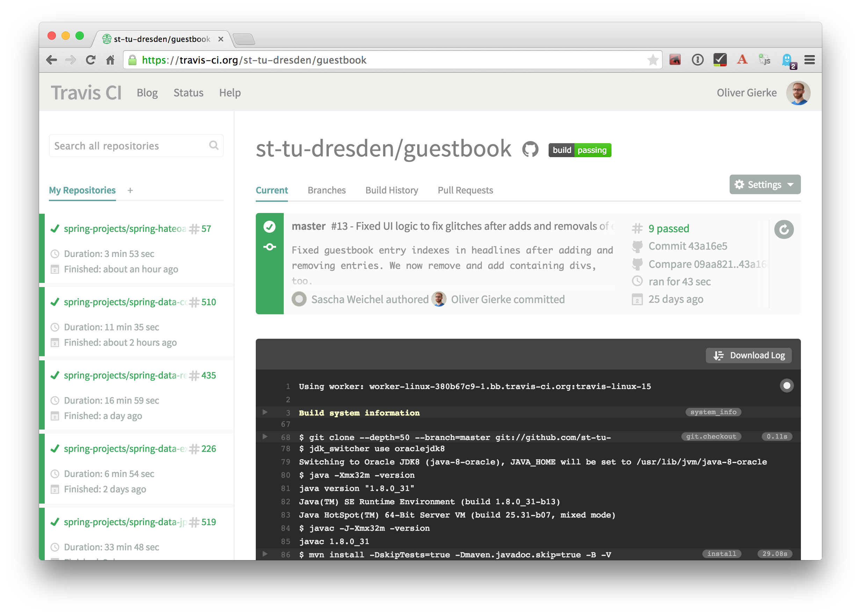
Task: Switch to the Branches tab
Action: (x=327, y=190)
